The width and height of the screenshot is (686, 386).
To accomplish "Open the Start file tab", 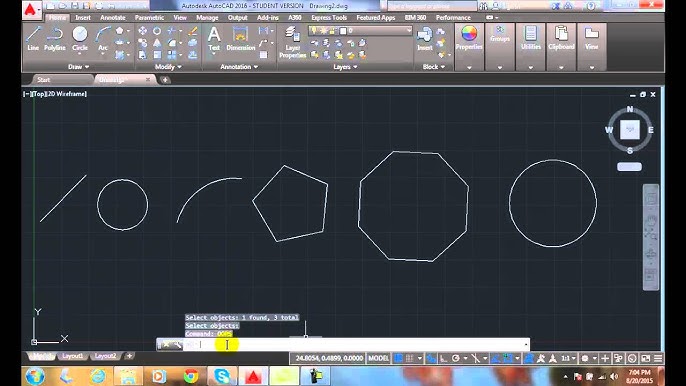I will point(44,80).
